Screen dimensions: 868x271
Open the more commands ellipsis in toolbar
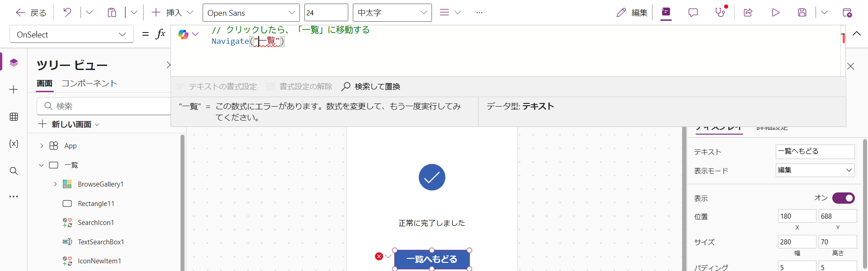pyautogui.click(x=479, y=13)
